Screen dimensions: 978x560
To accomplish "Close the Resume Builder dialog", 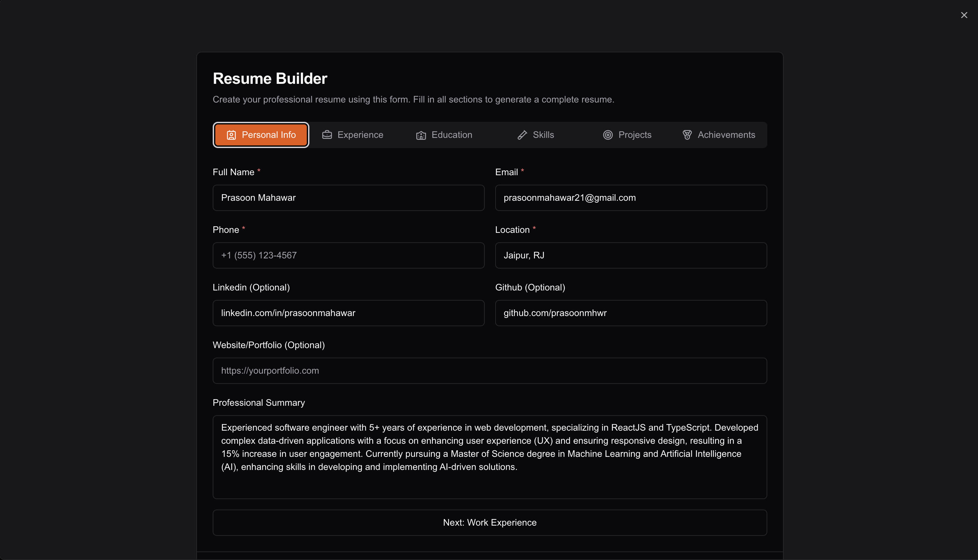I will click(964, 15).
